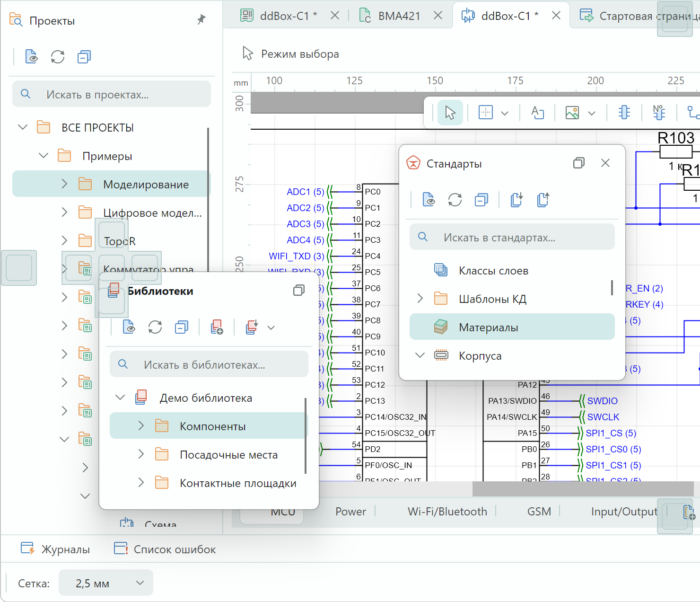Viewport: 700px width, 602px height.
Task: Choose the area selection frame tool
Action: pos(486,113)
